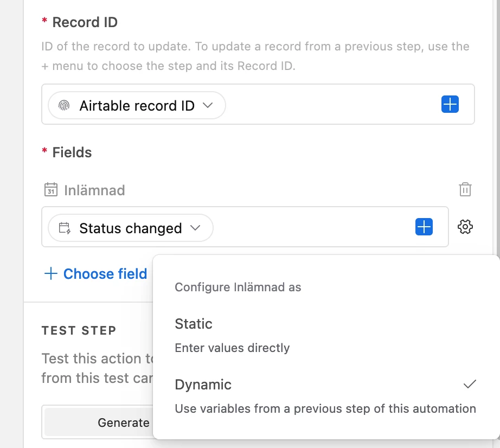Select the Dynamic configuration option
Viewport: 500px width, 448px height.
click(x=203, y=385)
